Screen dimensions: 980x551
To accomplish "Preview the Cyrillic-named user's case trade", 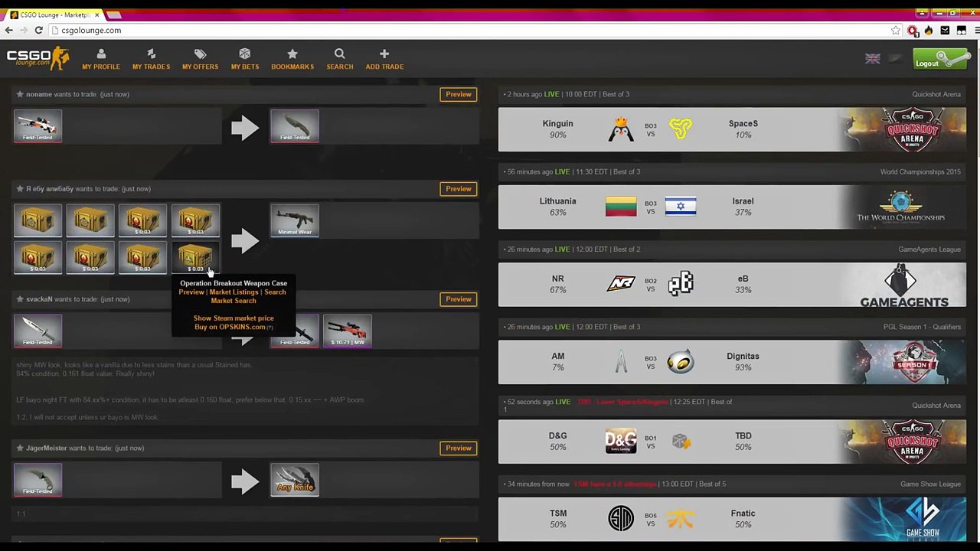I will 459,188.
